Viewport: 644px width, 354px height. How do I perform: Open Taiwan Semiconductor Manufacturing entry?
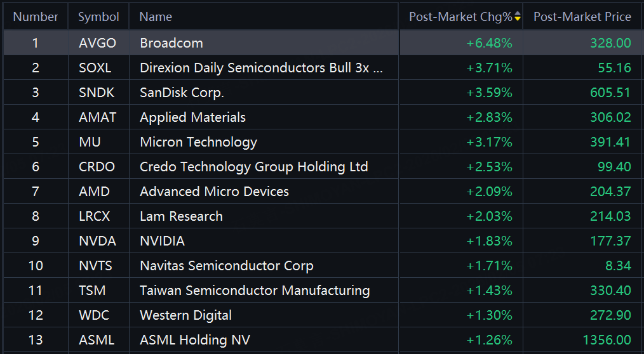tap(255, 291)
